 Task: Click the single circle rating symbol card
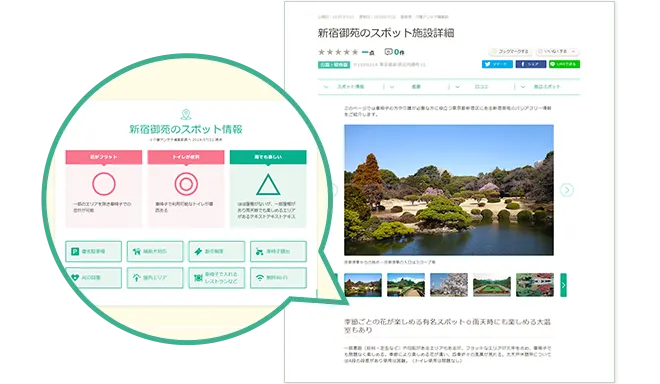[x=104, y=189]
